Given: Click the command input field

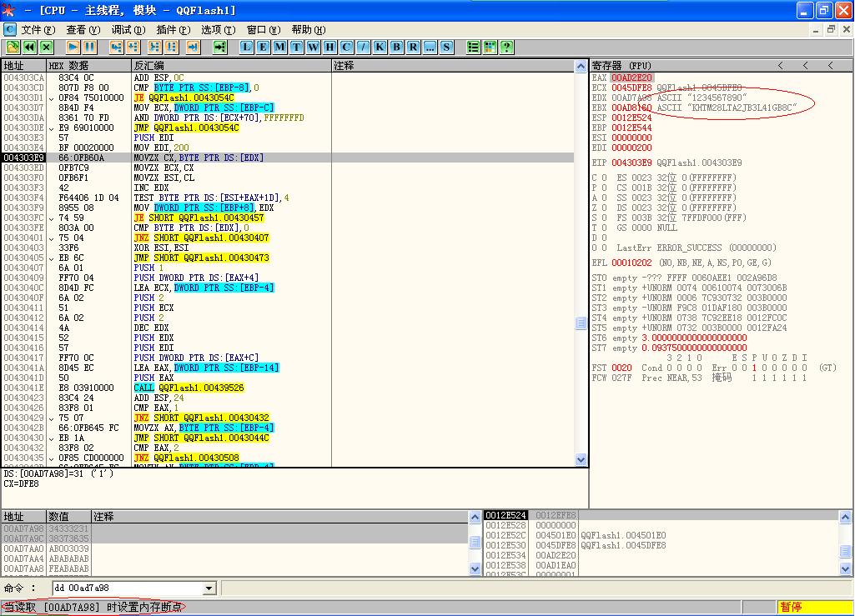Looking at the screenshot, I should [125, 588].
